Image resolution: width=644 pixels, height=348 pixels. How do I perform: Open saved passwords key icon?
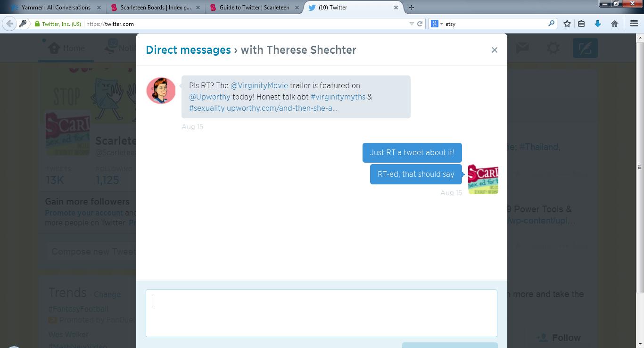pos(23,24)
